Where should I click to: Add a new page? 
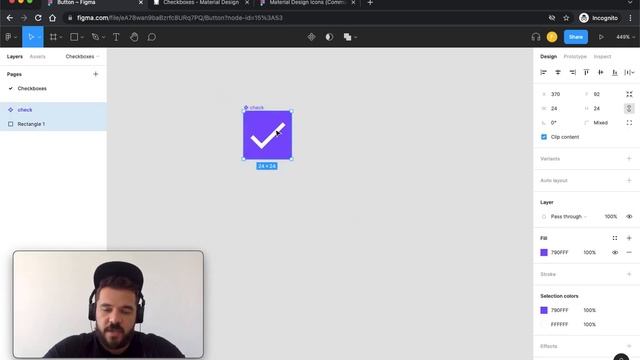pos(96,74)
